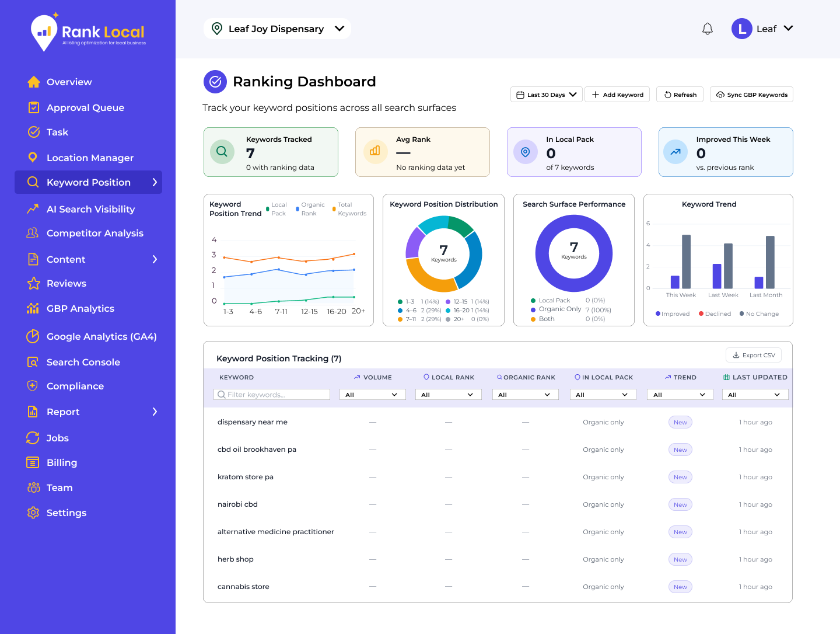Open the Volume filter dropdown

point(373,395)
